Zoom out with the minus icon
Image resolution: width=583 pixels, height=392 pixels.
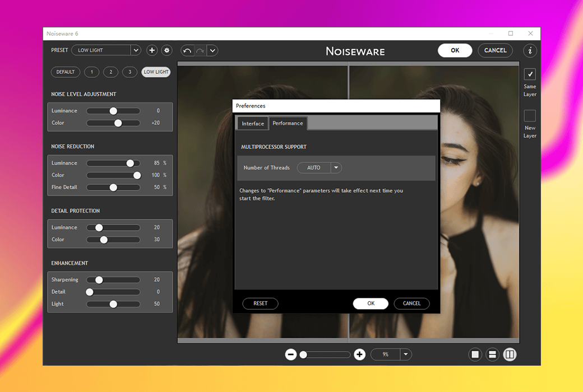pyautogui.click(x=291, y=354)
